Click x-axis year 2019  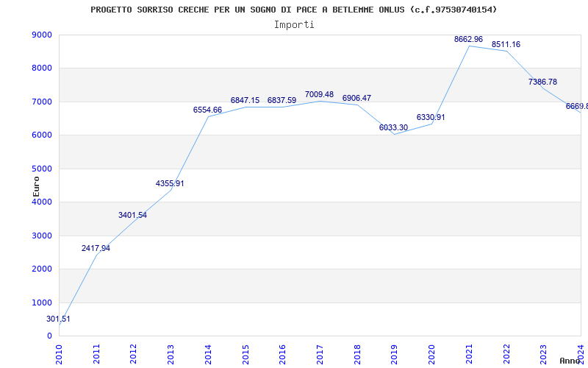point(395,354)
